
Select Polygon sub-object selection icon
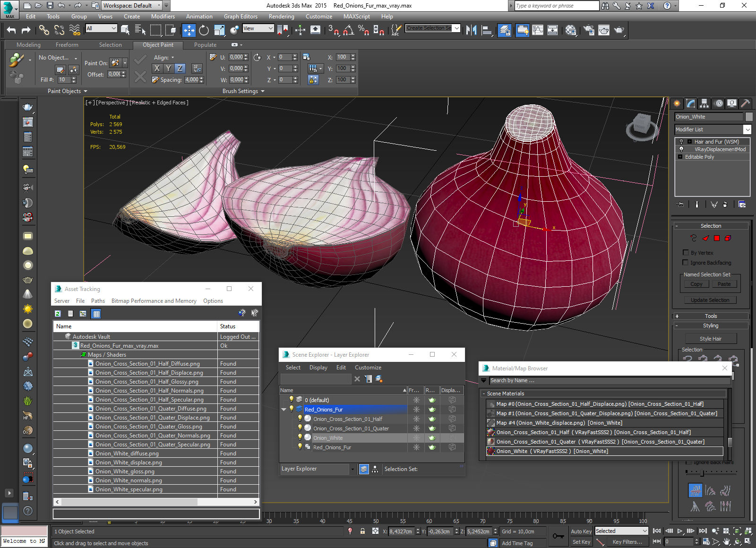pyautogui.click(x=716, y=238)
